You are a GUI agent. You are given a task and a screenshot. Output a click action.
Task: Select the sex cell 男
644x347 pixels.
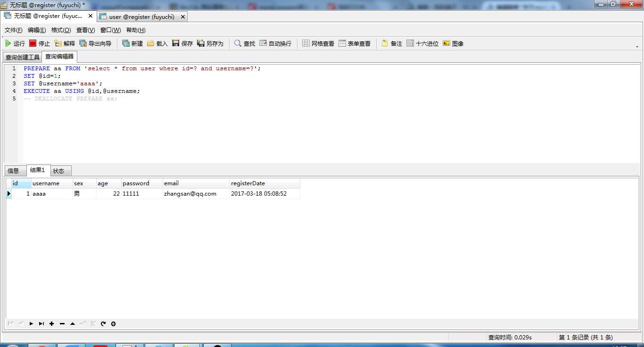[x=84, y=194]
